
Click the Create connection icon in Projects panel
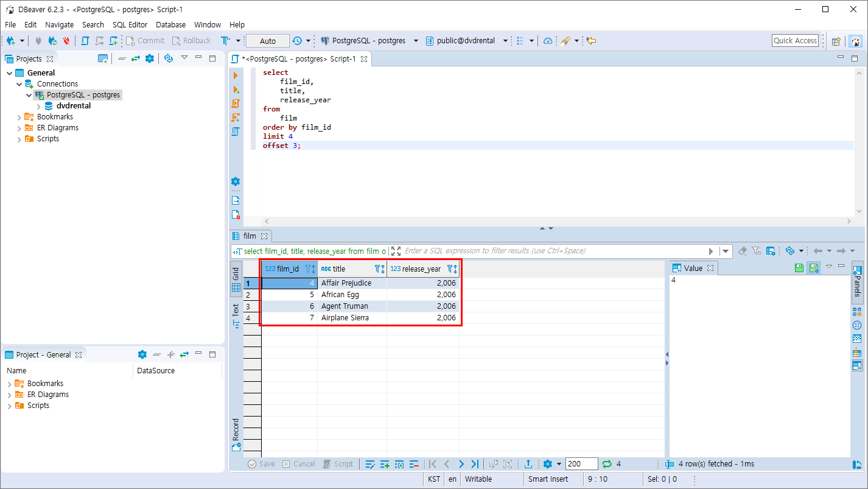coord(103,58)
